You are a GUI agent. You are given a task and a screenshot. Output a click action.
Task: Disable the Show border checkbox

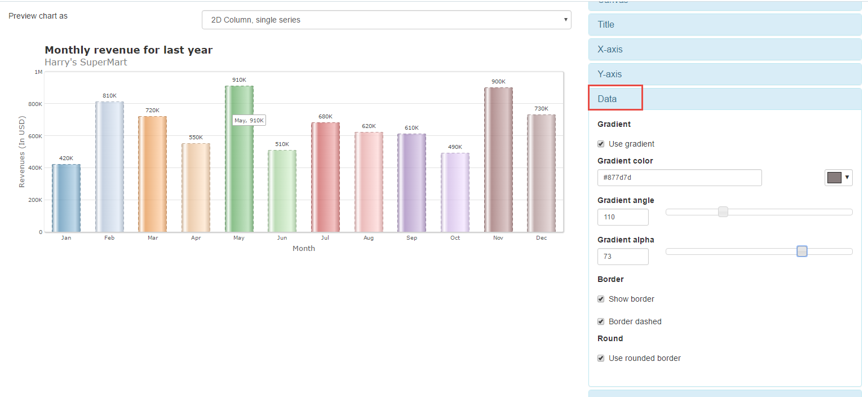[x=601, y=299]
